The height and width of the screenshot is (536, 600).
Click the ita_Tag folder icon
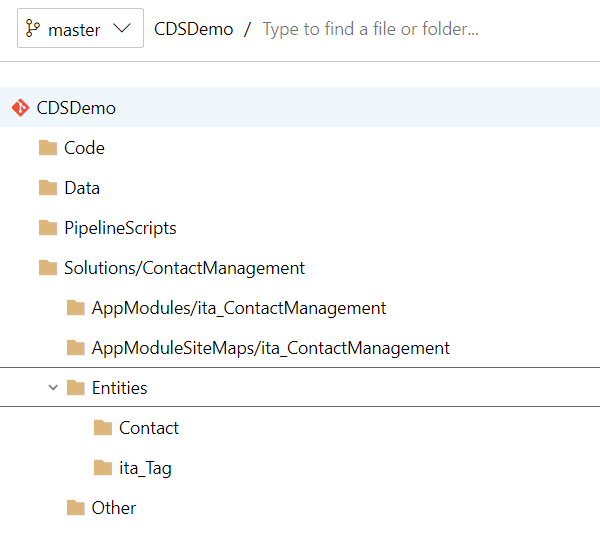pos(103,468)
